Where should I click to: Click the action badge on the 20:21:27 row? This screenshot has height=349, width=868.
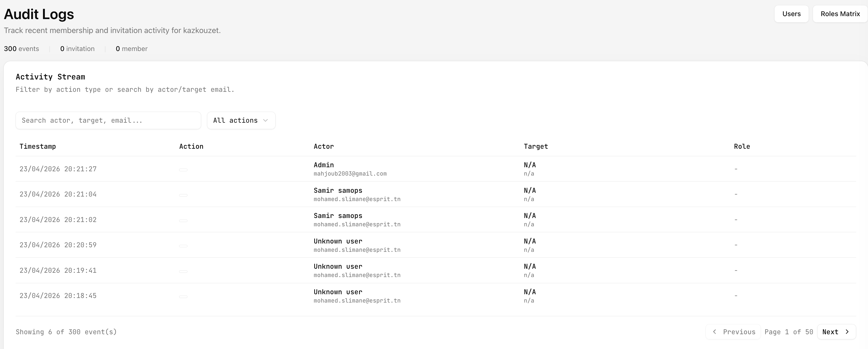(x=183, y=169)
